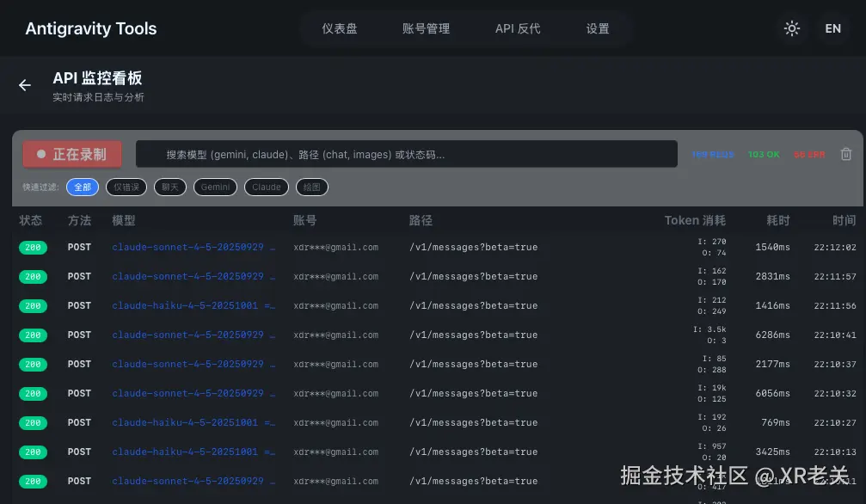Select the 全部 quick filter
866x504 pixels.
coord(83,187)
